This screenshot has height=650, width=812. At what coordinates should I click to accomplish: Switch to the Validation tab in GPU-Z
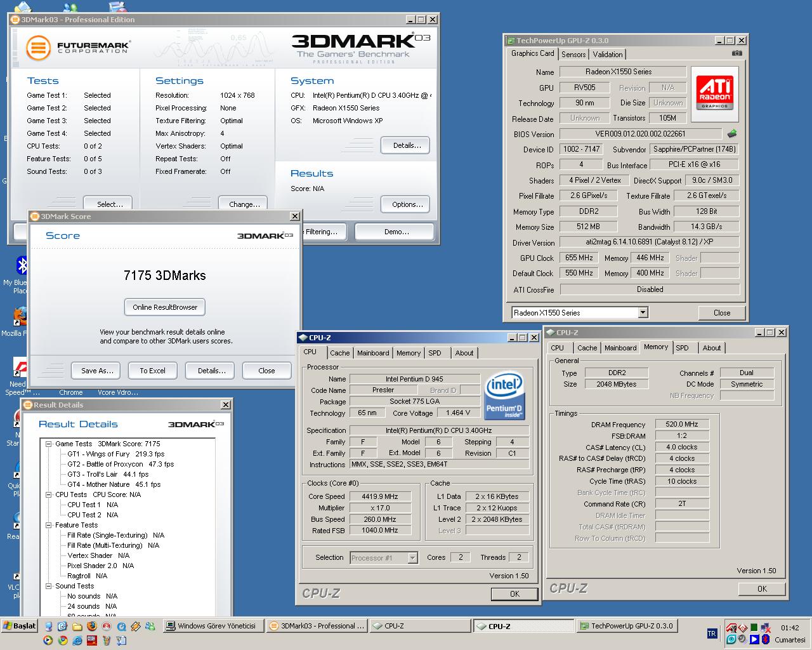tap(608, 55)
